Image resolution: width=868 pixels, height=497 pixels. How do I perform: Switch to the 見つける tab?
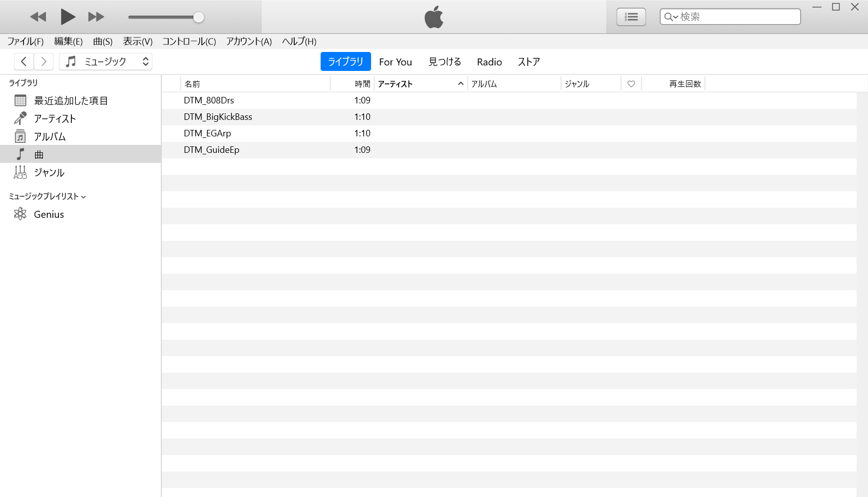(444, 61)
